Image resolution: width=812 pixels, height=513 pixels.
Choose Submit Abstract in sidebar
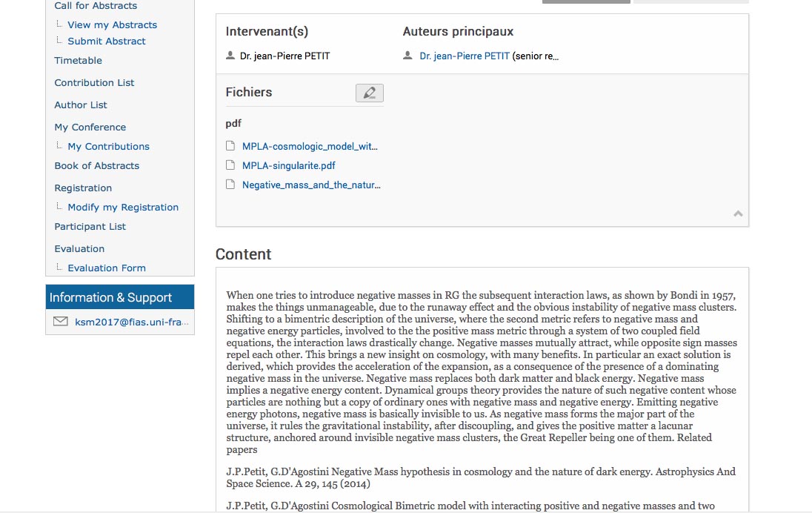tap(107, 41)
